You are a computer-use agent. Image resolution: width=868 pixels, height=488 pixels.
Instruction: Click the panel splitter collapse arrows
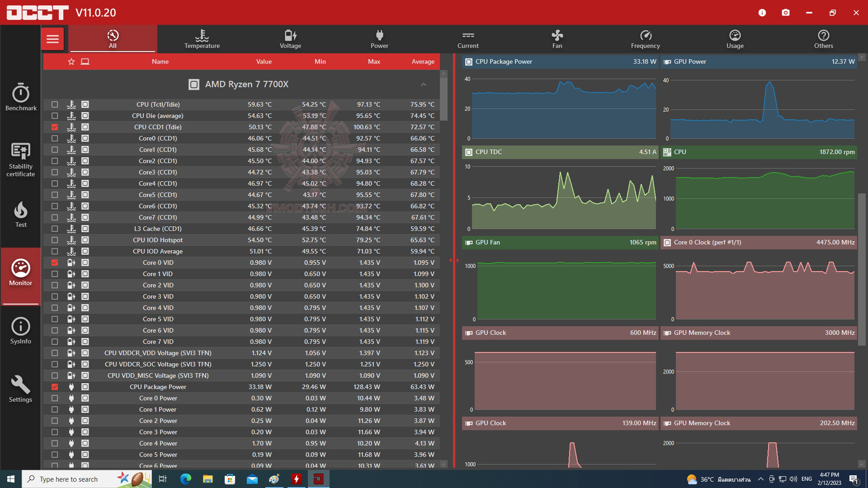[x=454, y=260]
